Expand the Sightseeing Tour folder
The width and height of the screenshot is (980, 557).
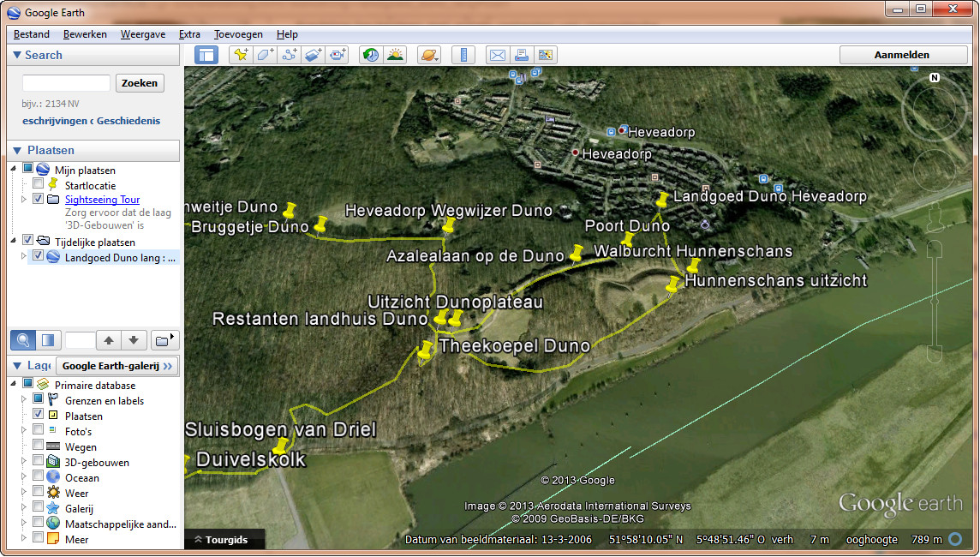24,199
